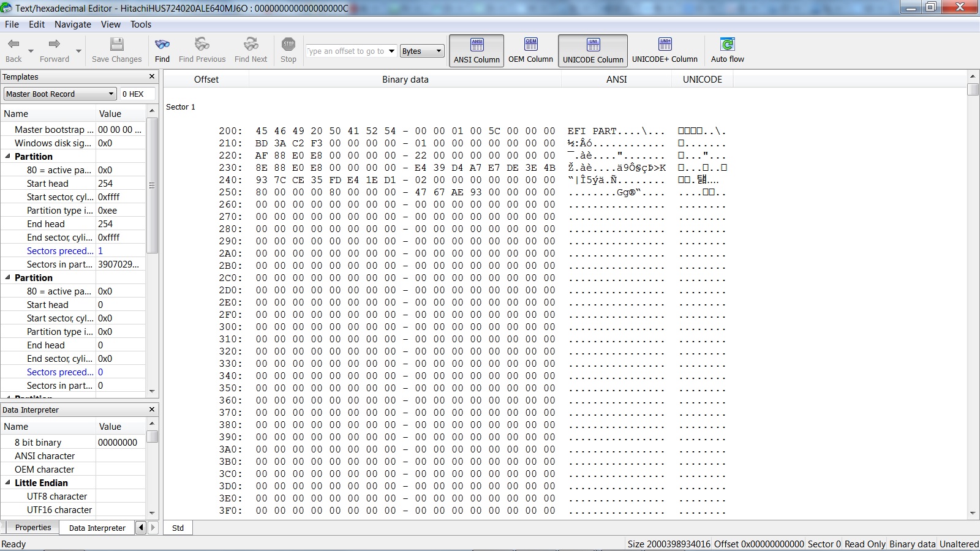Click the Find Previous icon
The width and height of the screenshot is (980, 551).
tap(202, 44)
